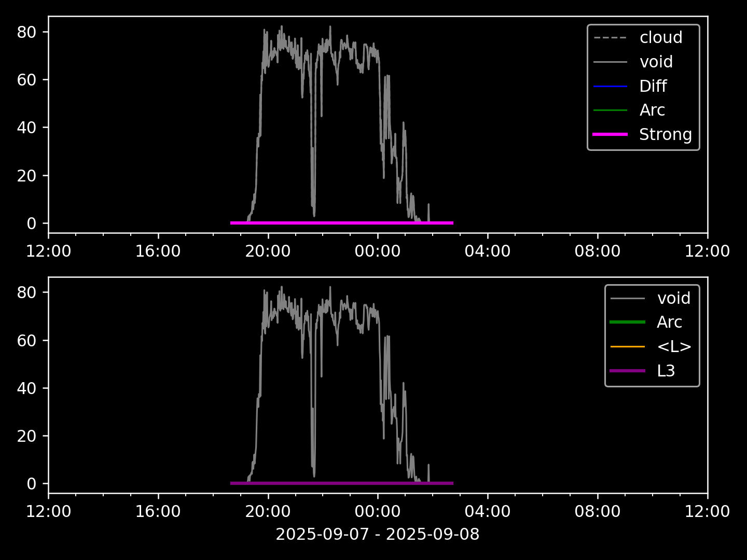
Task: Click the '20:00' tick label on top plot
Action: click(x=268, y=251)
